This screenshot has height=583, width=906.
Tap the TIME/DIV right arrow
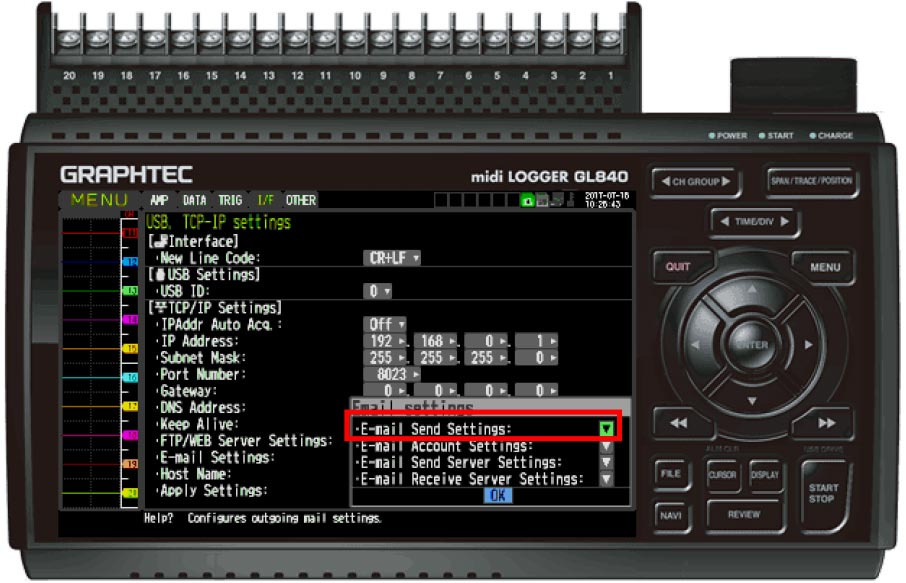click(x=784, y=221)
